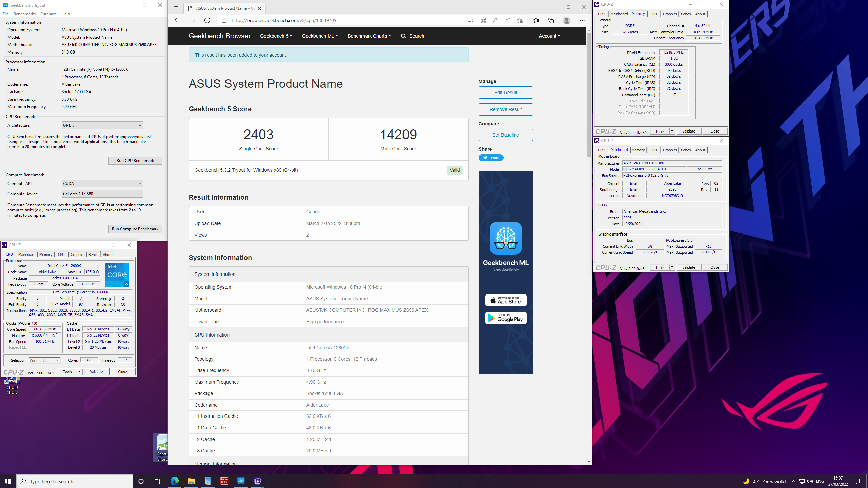868x488 pixels.
Task: Close the ASUS System Product Name tab
Action: point(259,8)
